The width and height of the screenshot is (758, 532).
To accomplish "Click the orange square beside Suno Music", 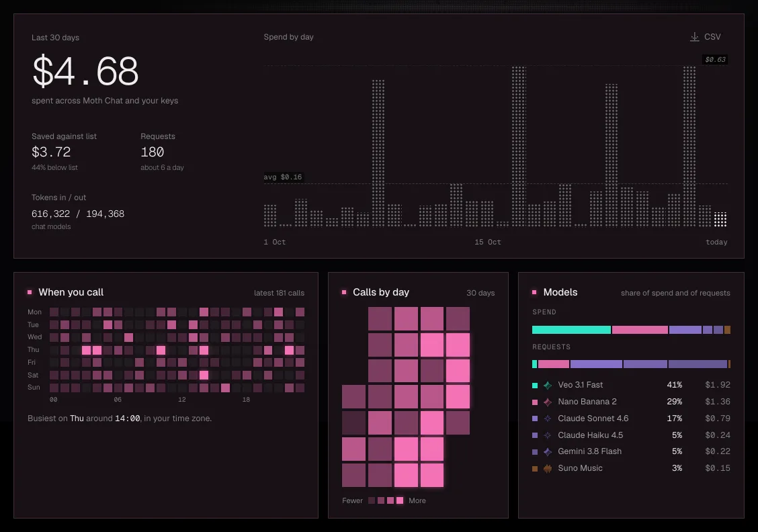I will point(535,468).
